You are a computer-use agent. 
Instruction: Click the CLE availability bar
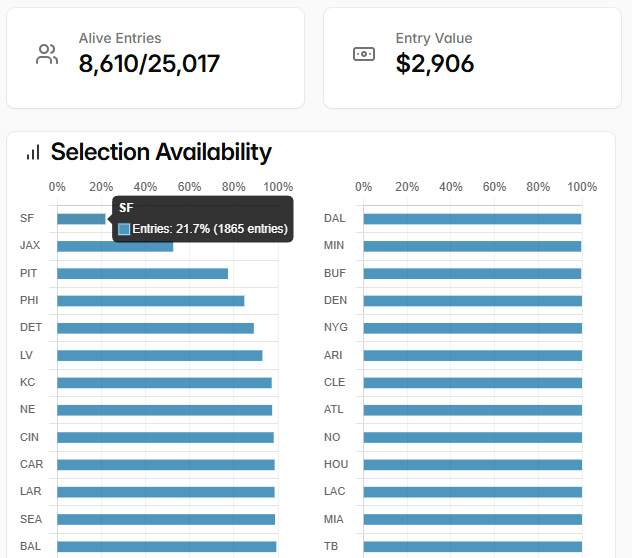pyautogui.click(x=473, y=383)
